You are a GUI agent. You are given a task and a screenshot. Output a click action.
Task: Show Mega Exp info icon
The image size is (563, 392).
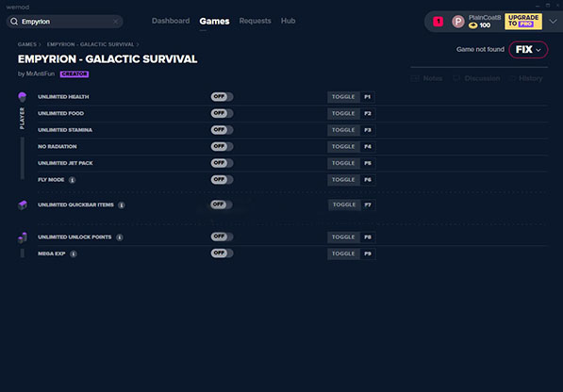click(x=74, y=253)
